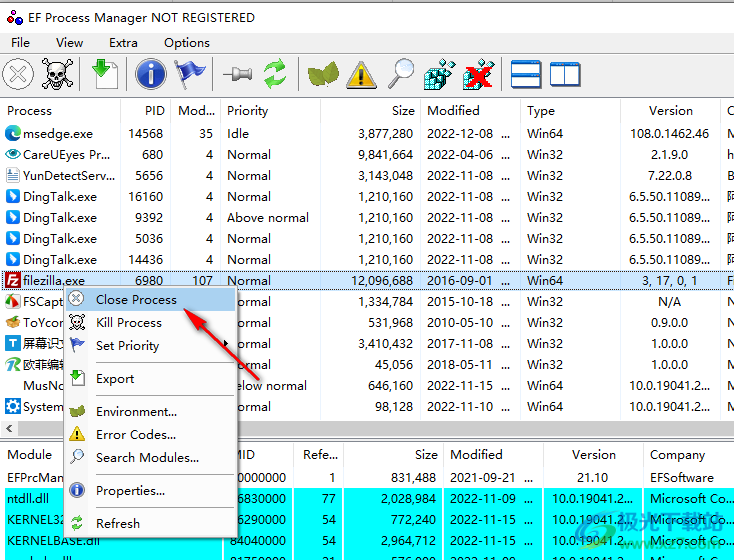This screenshot has width=734, height=560.
Task: Open the Options menu
Action: tap(187, 43)
